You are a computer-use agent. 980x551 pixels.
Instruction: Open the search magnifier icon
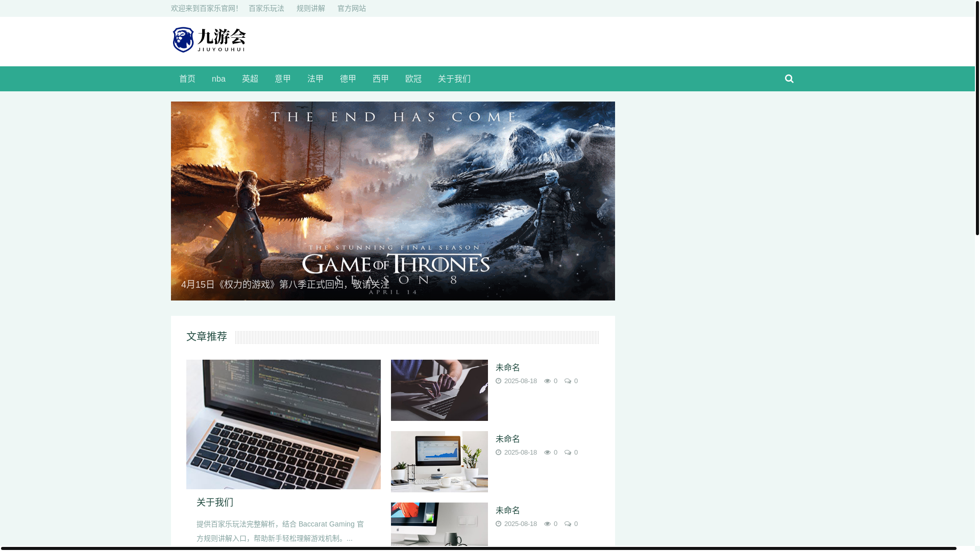pos(789,79)
